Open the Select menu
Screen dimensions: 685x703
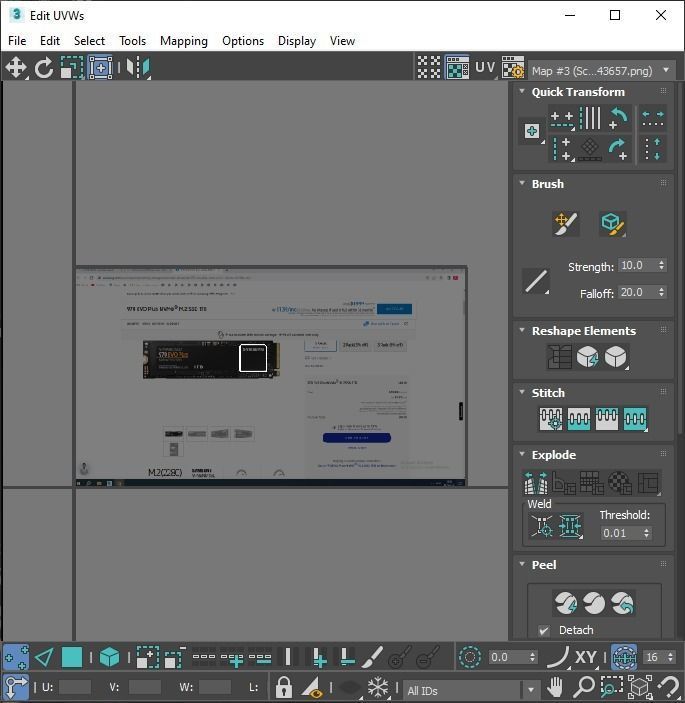pos(89,41)
